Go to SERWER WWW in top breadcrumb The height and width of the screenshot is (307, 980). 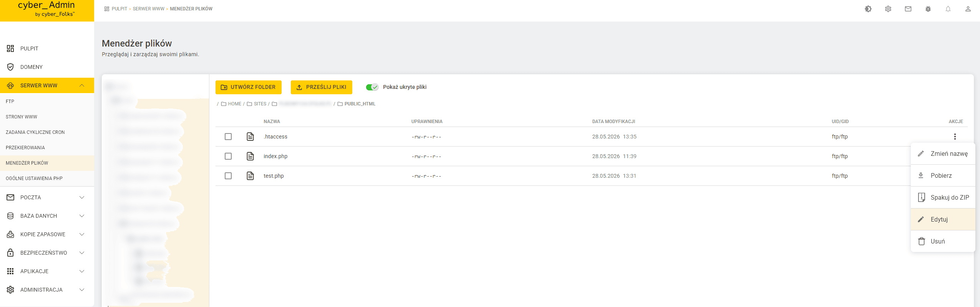pyautogui.click(x=149, y=9)
